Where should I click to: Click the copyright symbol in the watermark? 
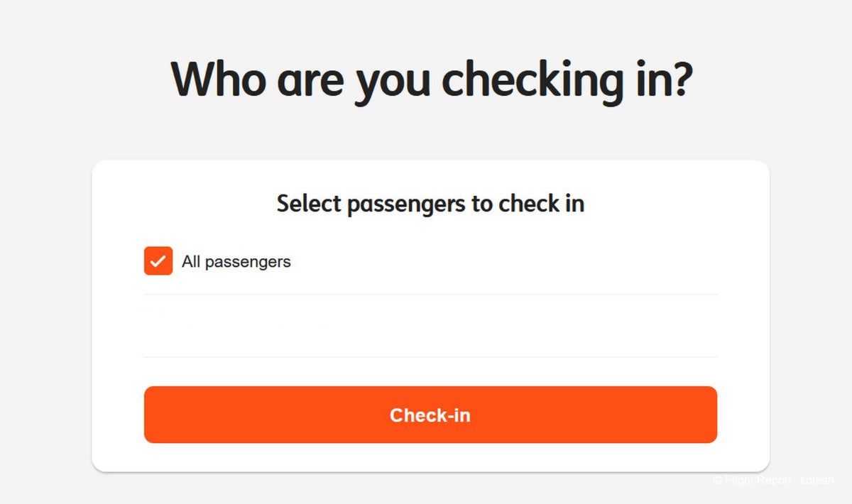pos(718,481)
